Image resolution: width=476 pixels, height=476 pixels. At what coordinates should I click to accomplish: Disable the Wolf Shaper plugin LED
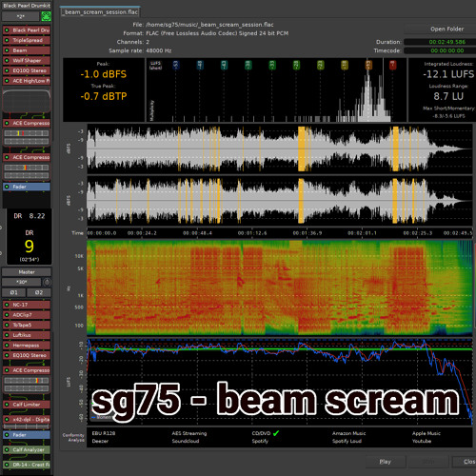tap(7, 61)
